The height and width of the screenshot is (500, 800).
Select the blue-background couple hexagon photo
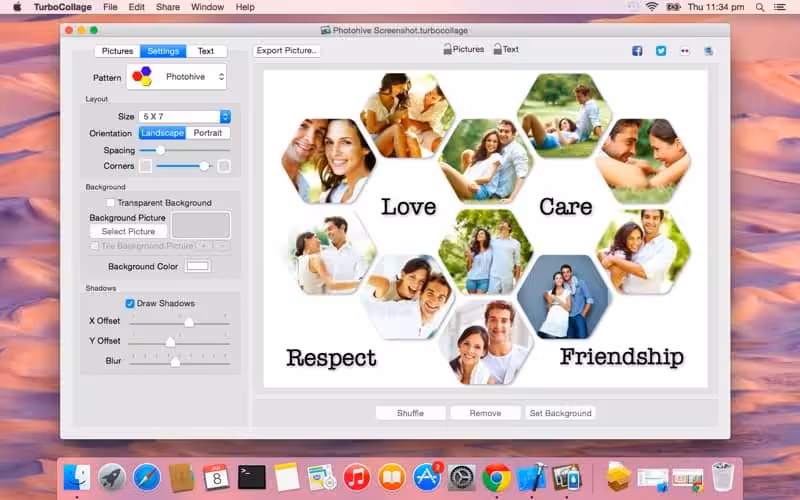(x=563, y=297)
